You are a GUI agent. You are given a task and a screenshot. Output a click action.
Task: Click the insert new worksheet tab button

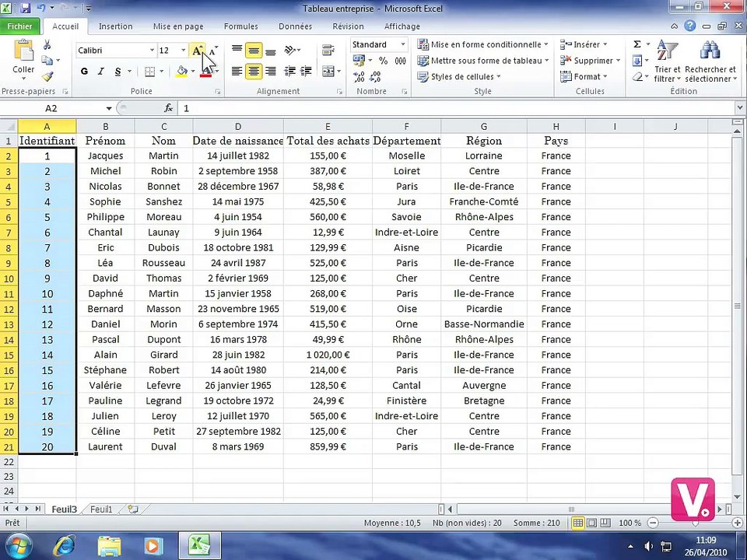point(133,509)
